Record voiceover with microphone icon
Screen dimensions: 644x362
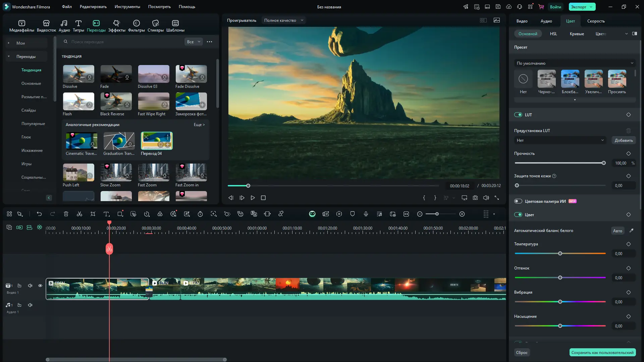click(x=366, y=214)
